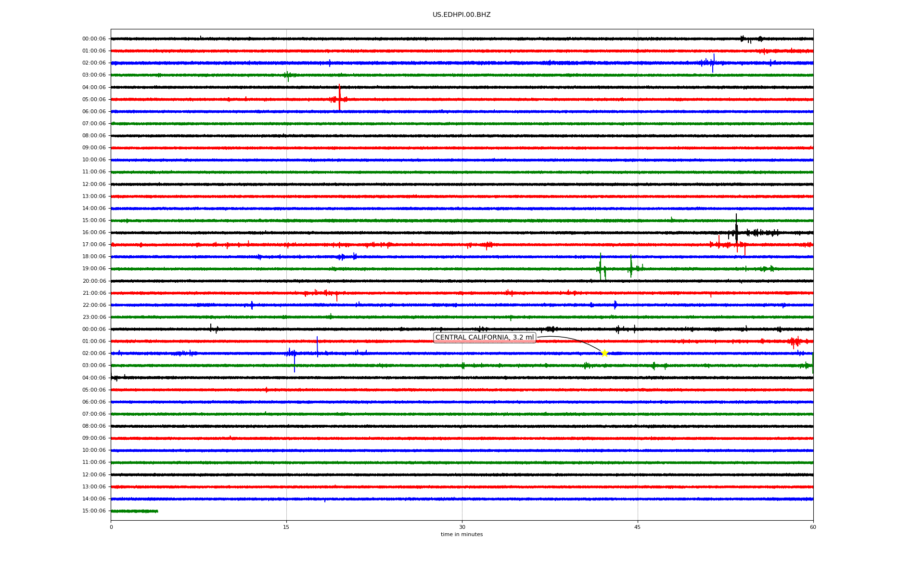Click the 0 tick label on x-axis
The image size is (924, 578).
tap(111, 527)
